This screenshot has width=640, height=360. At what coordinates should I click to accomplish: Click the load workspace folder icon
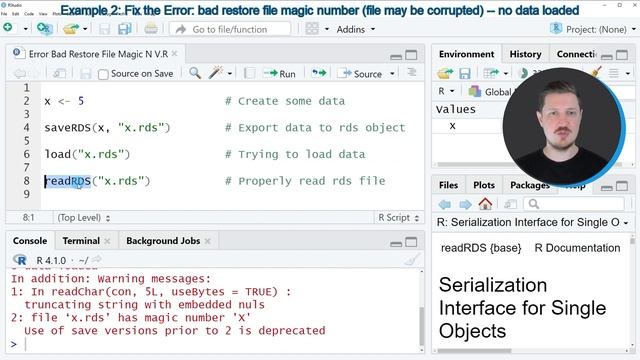coord(444,73)
